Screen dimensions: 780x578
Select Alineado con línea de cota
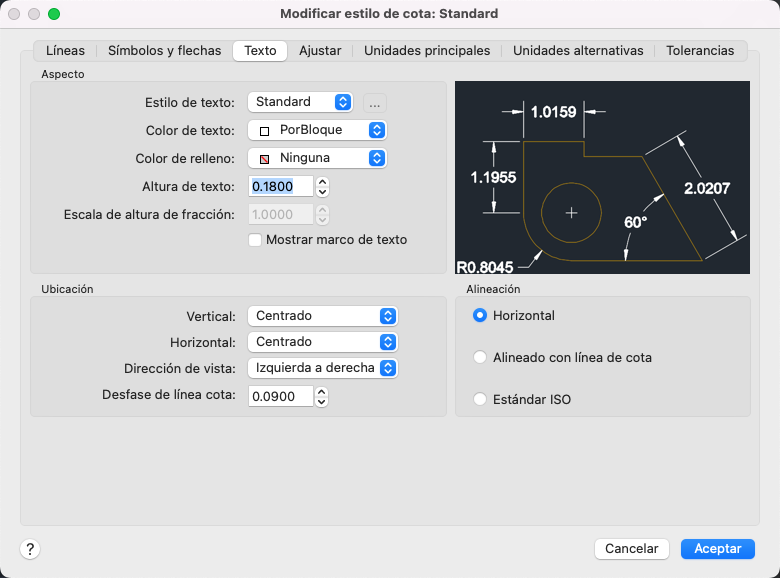(x=481, y=357)
